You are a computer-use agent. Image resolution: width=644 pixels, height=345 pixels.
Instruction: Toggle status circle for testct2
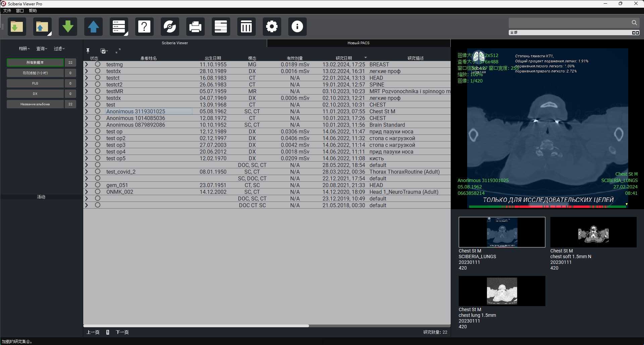click(x=98, y=84)
